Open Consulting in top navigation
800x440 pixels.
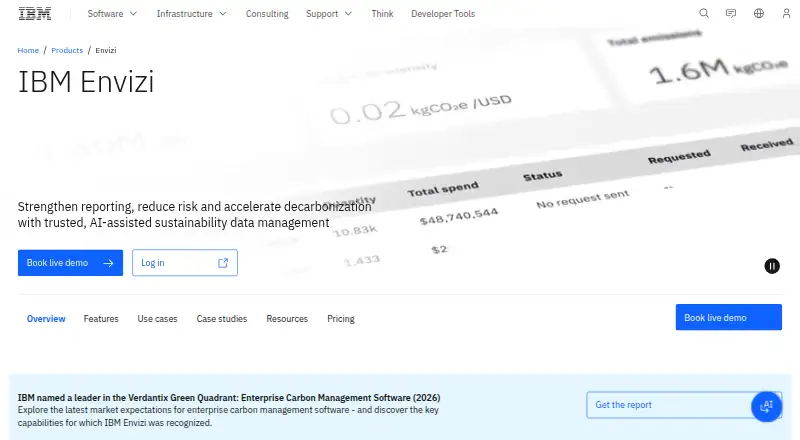tap(267, 14)
